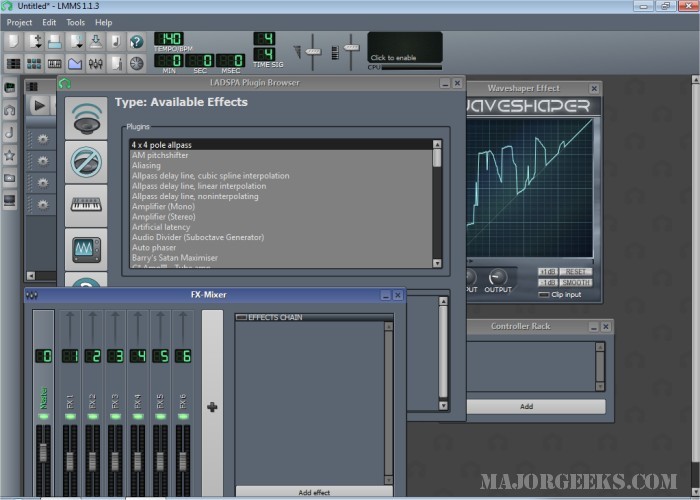
Task: Select Instruments keyboard icon in plugin browser
Action: coord(86,205)
